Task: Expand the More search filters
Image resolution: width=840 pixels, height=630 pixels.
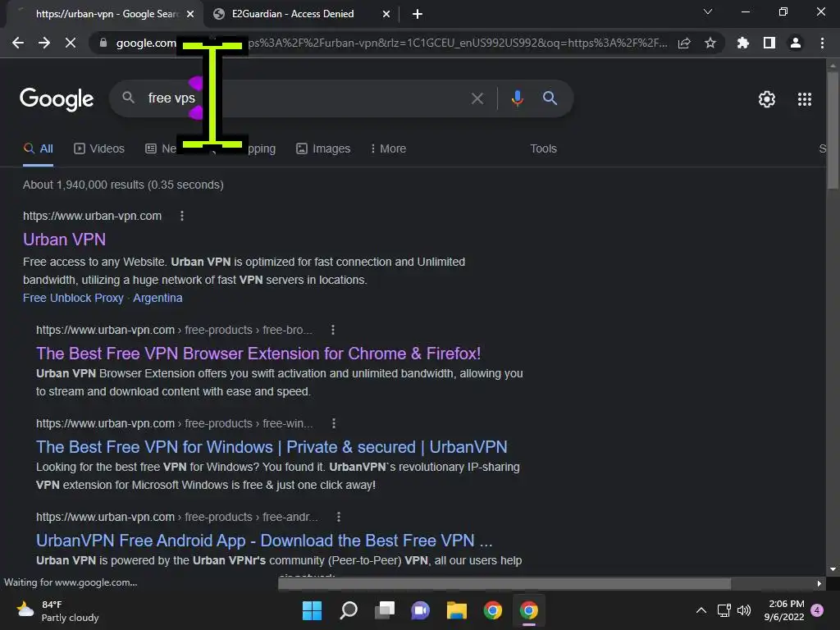Action: tap(388, 149)
